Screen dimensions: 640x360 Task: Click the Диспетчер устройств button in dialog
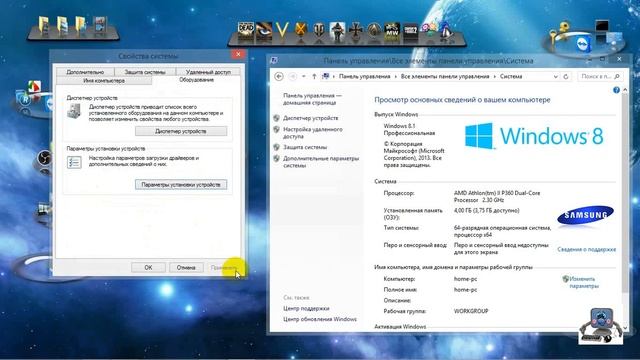(x=181, y=131)
